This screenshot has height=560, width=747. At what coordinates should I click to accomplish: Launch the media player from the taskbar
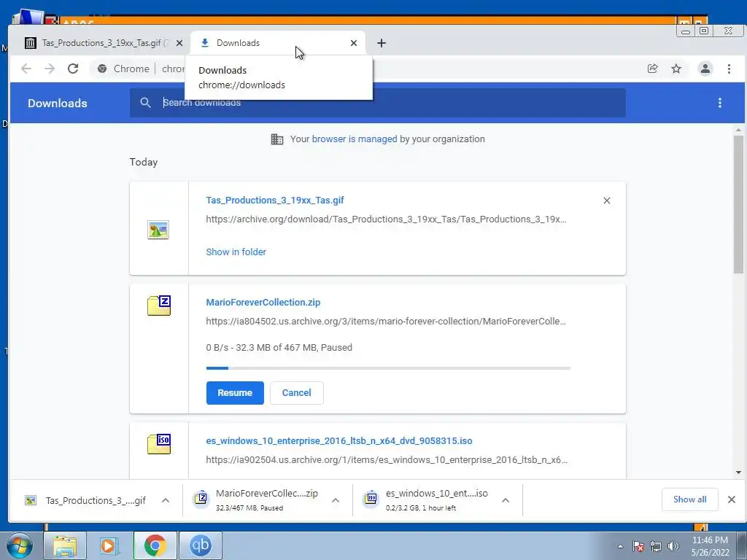109,545
